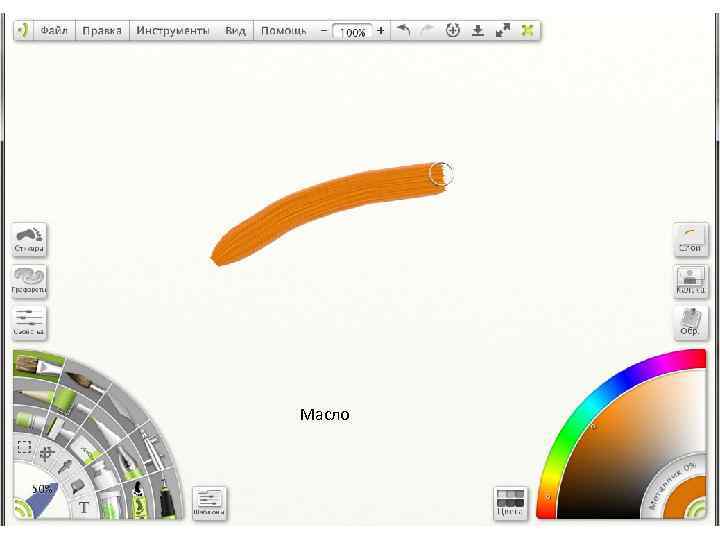Open the Стикеры panel

(29, 239)
